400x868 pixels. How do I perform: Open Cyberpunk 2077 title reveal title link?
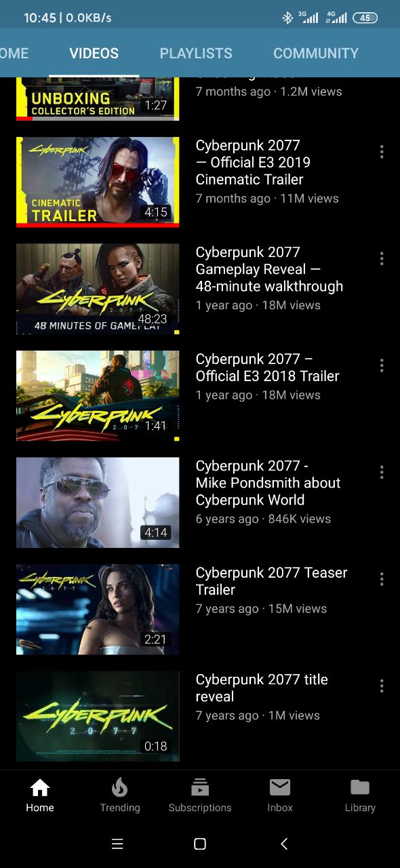[262, 688]
